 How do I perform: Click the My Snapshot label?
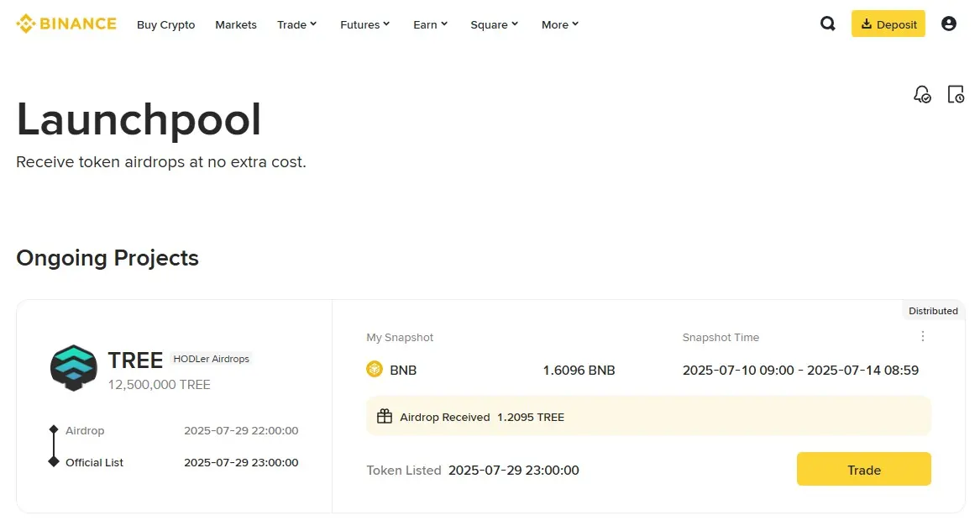click(x=400, y=338)
